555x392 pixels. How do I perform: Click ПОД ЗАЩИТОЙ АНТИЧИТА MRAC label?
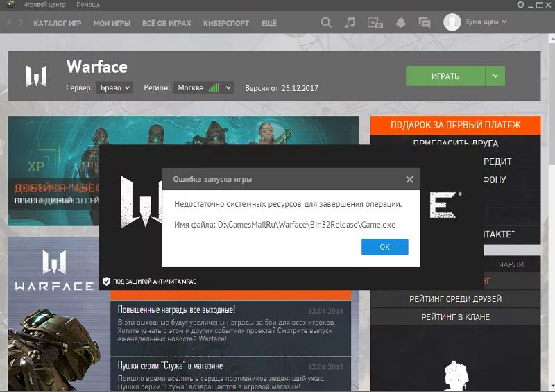pyautogui.click(x=154, y=282)
